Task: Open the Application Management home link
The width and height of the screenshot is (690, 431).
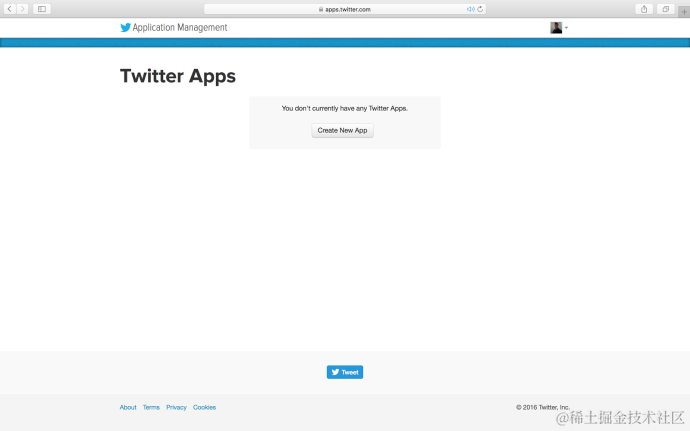Action: point(180,27)
